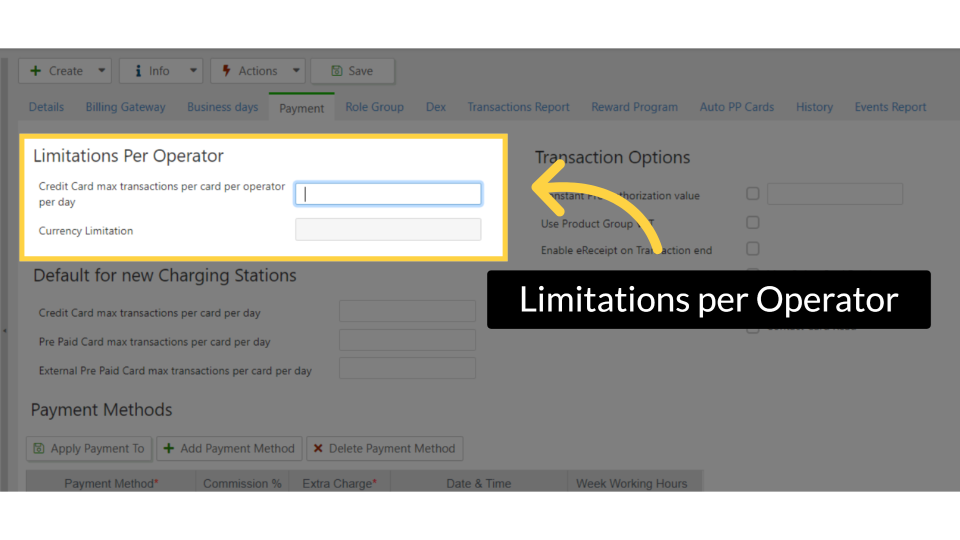Click the Info 'i' icon
960x540 pixels.
click(x=138, y=71)
